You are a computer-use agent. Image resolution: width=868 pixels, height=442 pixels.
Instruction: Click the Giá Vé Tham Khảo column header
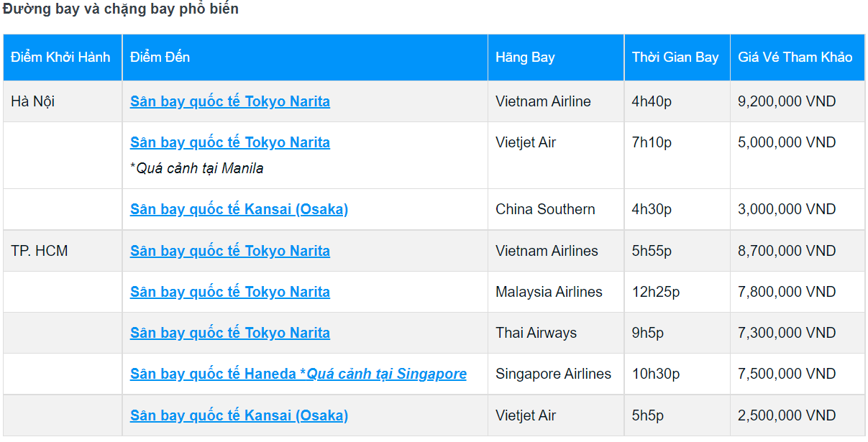click(x=795, y=57)
